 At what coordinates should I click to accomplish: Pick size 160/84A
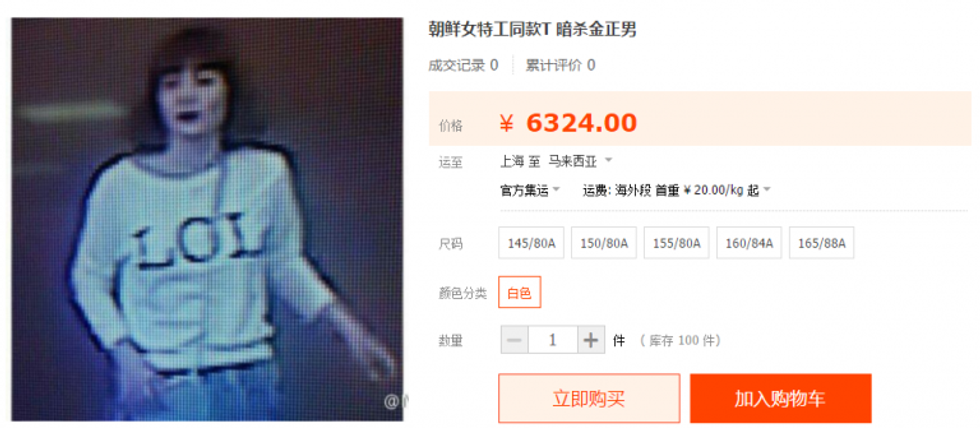pyautogui.click(x=749, y=243)
